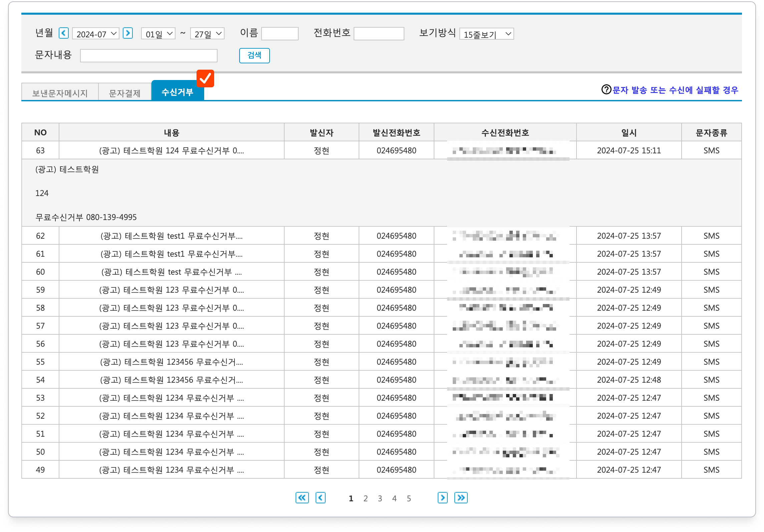This screenshot has width=764, height=532.
Task: Open the 2024-07 year-month dropdown
Action: point(96,34)
